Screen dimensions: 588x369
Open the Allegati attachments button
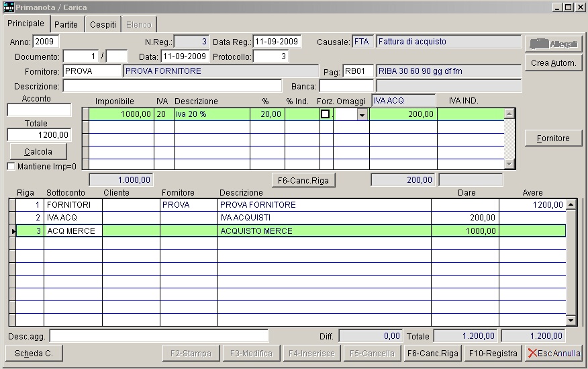(x=553, y=44)
